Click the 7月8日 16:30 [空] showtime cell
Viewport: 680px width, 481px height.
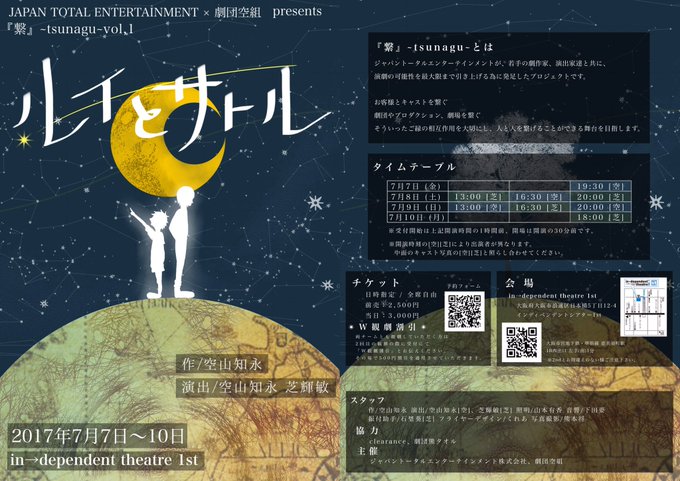pyautogui.click(x=539, y=197)
